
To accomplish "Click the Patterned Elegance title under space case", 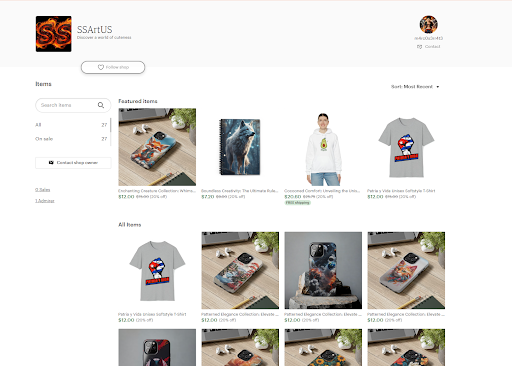I will [x=323, y=314].
